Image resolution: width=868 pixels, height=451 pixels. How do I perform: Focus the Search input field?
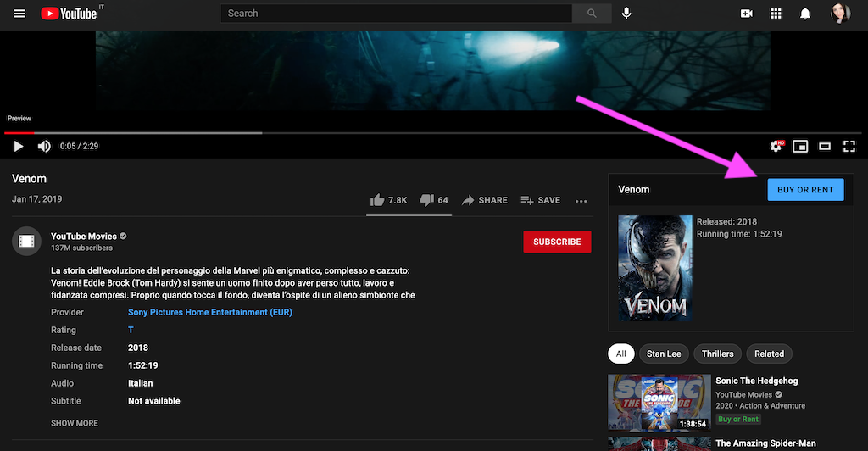(x=397, y=14)
